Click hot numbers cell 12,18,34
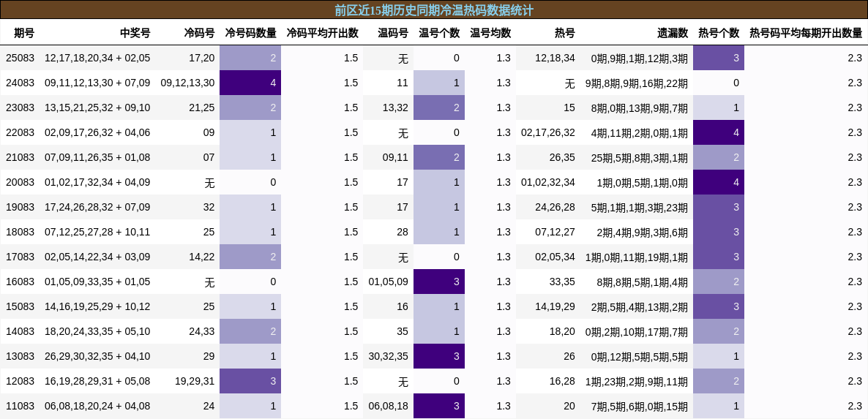This screenshot has height=419, width=868. [x=555, y=58]
